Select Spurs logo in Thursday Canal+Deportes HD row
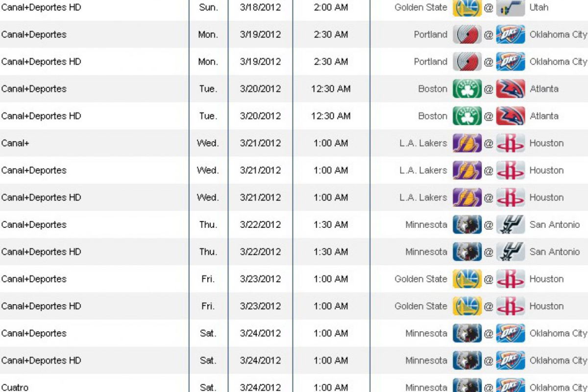The width and height of the screenshot is (588, 392). [511, 252]
